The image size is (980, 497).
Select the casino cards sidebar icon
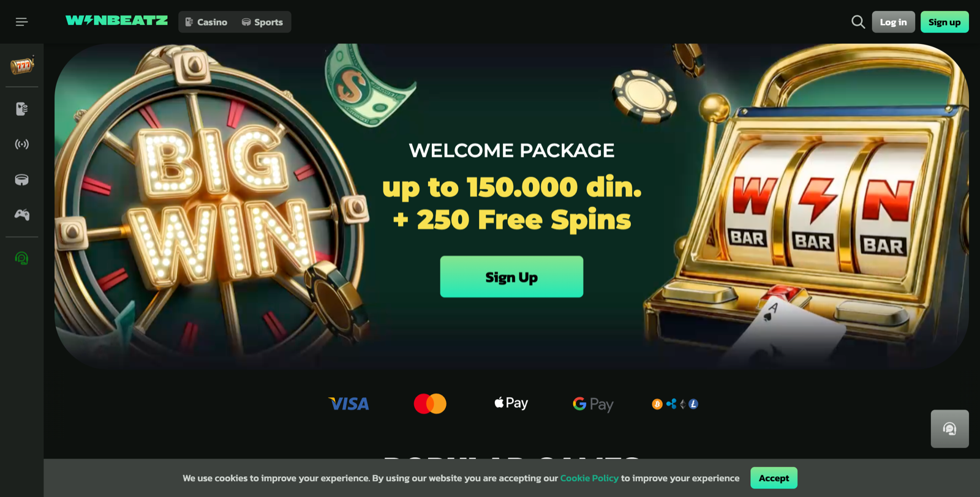point(22,109)
